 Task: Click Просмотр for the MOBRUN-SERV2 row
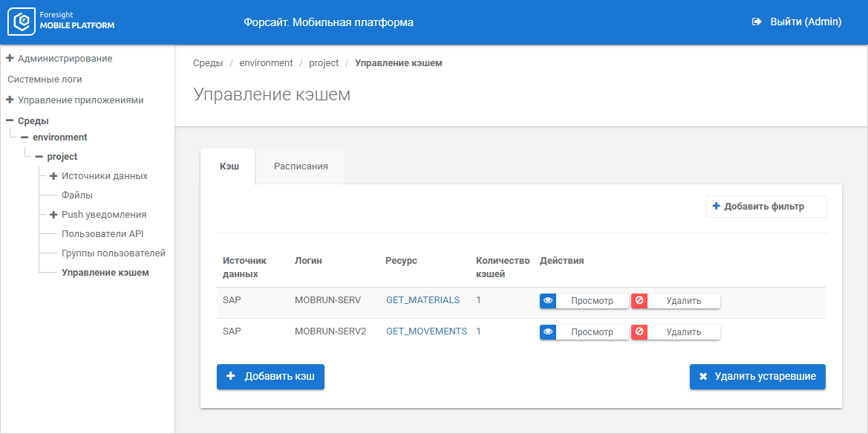pos(584,332)
